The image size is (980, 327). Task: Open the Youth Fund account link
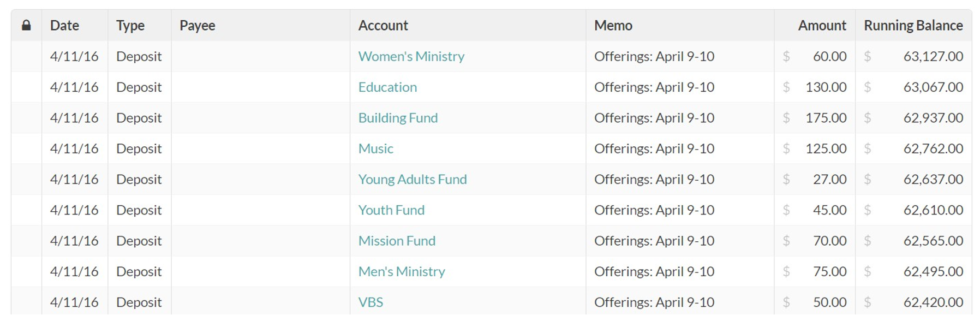point(391,210)
